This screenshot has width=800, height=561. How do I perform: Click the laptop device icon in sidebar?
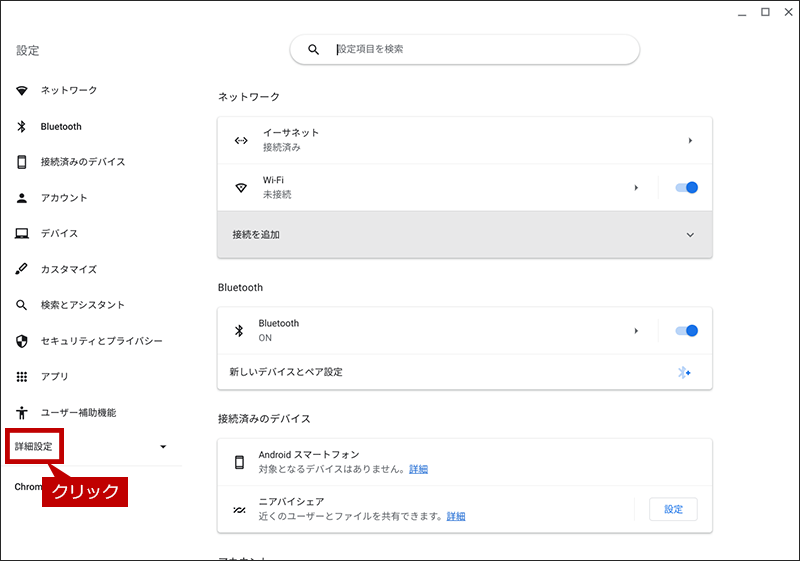click(x=21, y=234)
